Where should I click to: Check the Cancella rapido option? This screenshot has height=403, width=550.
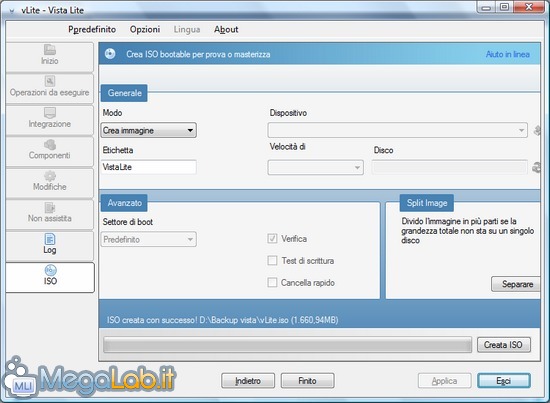pyautogui.click(x=272, y=282)
